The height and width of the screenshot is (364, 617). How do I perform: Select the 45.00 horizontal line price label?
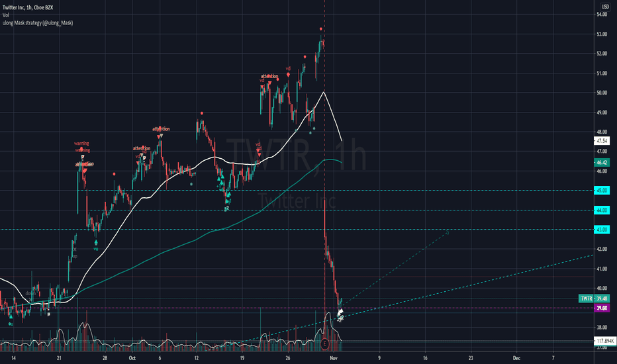[602, 191]
